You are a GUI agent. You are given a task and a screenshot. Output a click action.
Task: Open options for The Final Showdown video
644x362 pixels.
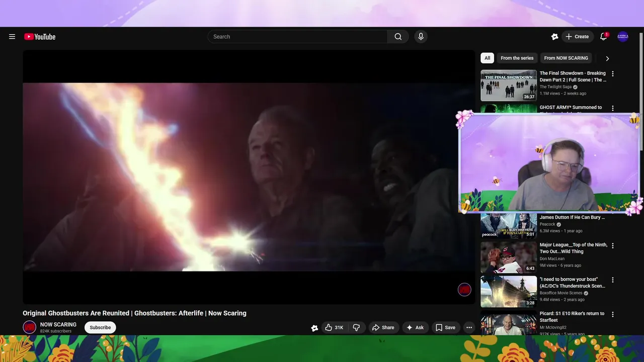pos(612,74)
